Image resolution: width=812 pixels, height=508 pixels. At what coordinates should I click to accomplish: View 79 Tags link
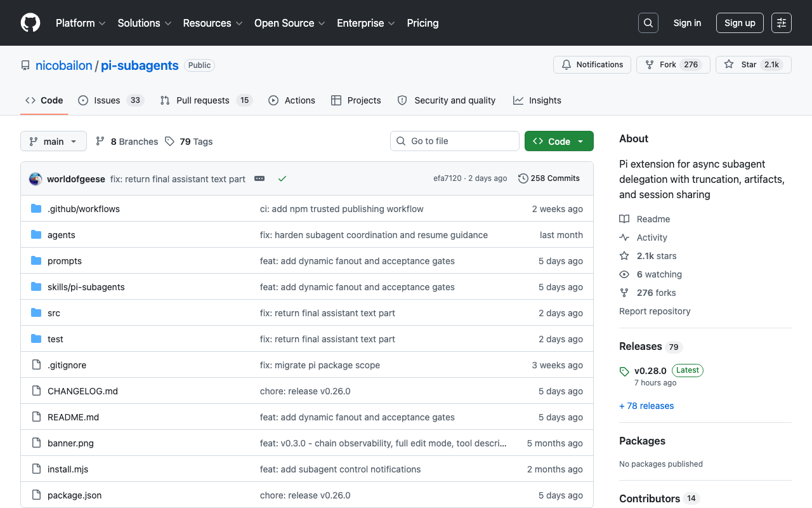[x=188, y=142]
